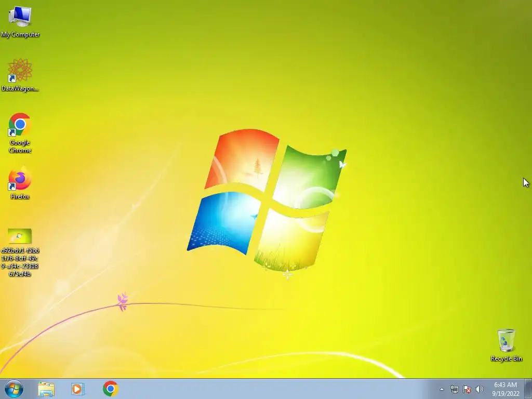The image size is (532, 399).
Task: Click the Show Desktop button
Action: tap(528, 389)
